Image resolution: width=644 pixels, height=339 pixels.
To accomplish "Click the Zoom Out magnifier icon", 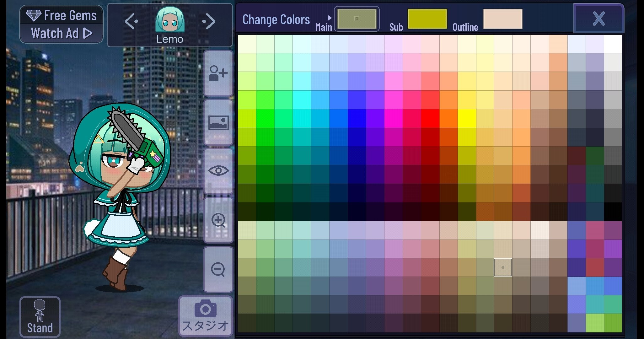I will click(218, 268).
